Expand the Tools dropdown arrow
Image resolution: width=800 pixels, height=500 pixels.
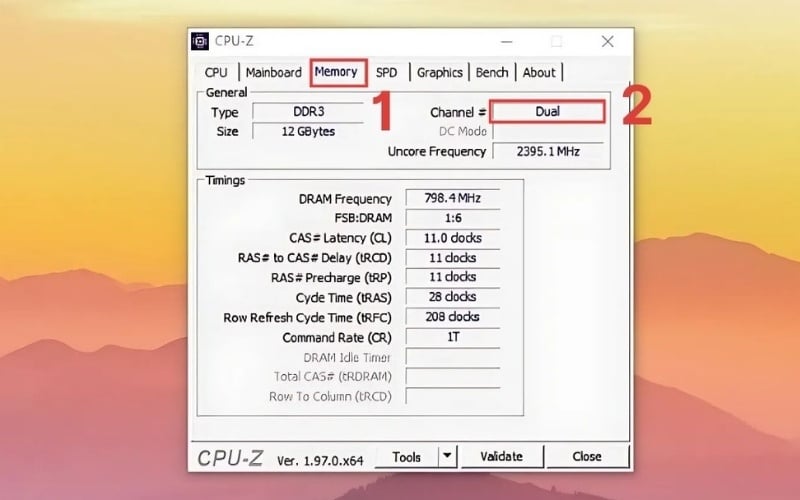pyautogui.click(x=447, y=456)
